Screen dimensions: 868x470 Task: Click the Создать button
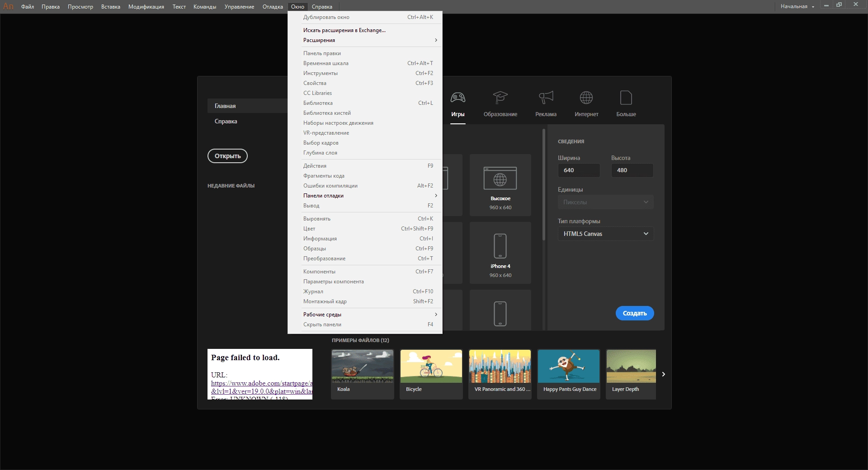point(635,313)
